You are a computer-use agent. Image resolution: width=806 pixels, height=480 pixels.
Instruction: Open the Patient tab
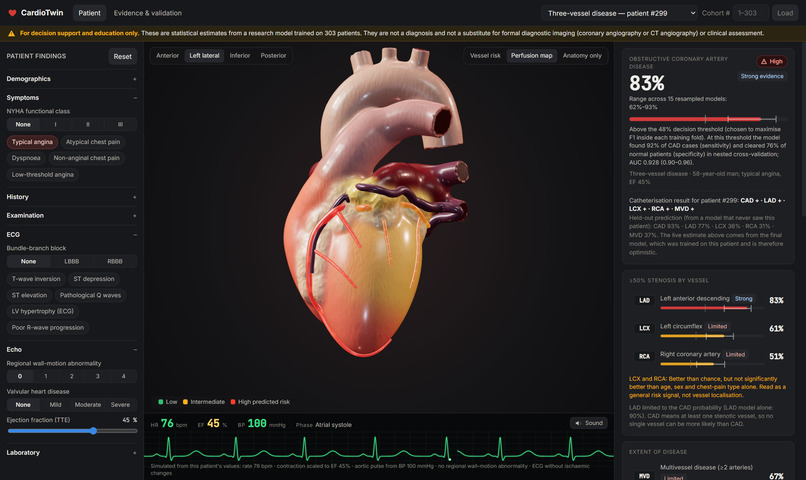89,13
